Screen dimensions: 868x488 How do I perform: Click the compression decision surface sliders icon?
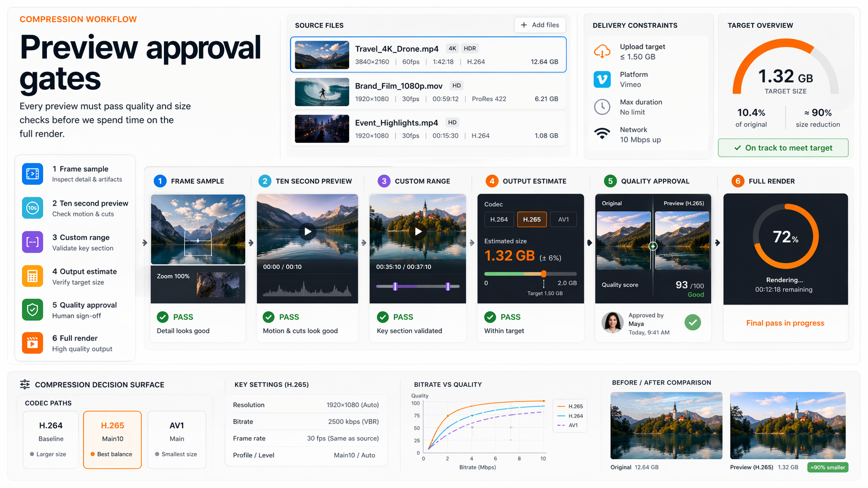pyautogui.click(x=25, y=385)
